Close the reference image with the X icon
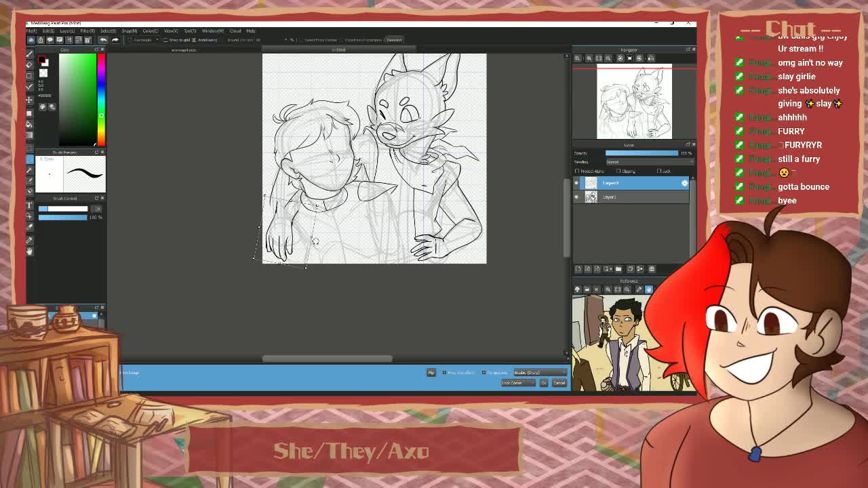 coord(596,289)
